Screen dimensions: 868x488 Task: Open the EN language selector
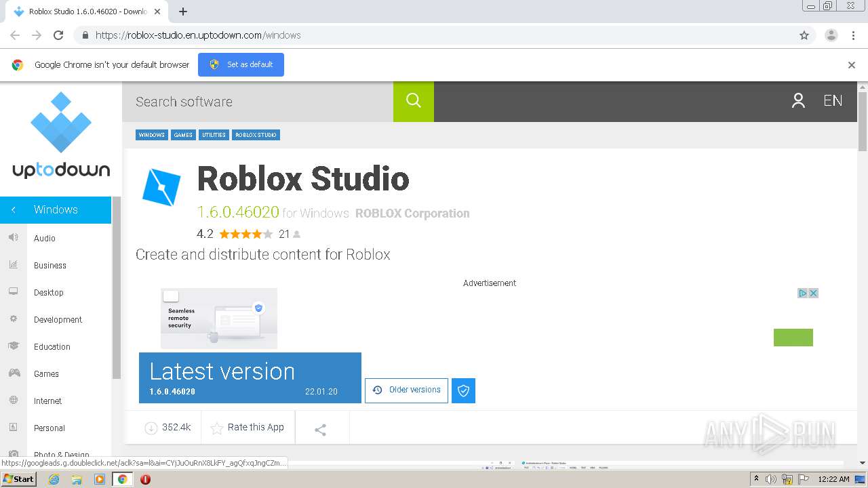(x=833, y=101)
